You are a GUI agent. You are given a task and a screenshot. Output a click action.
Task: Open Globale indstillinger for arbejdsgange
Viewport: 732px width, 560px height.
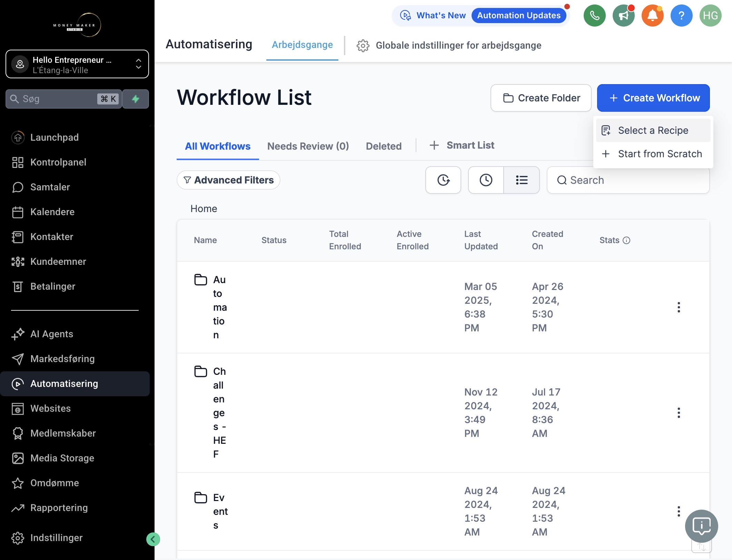click(449, 46)
